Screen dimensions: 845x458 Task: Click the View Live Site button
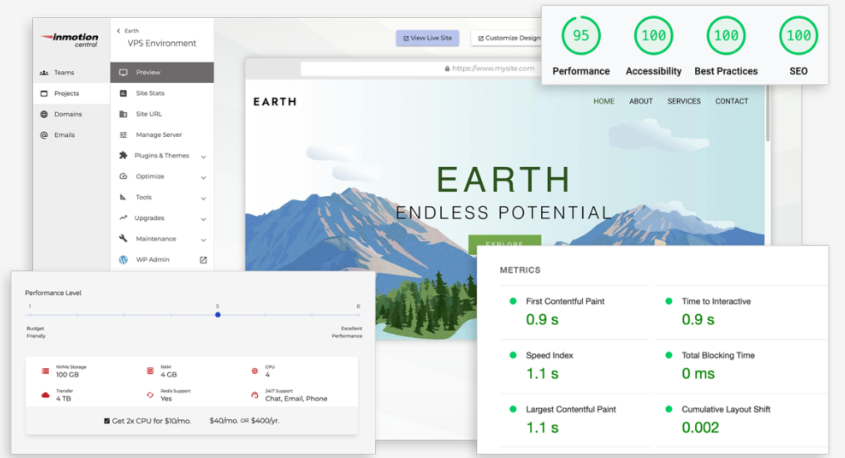[x=428, y=38]
